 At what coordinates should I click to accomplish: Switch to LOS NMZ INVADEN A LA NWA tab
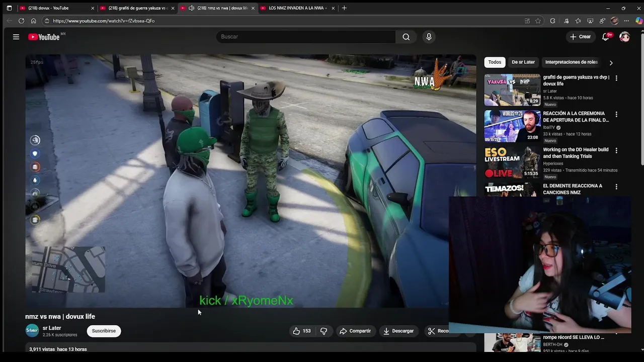click(x=297, y=8)
